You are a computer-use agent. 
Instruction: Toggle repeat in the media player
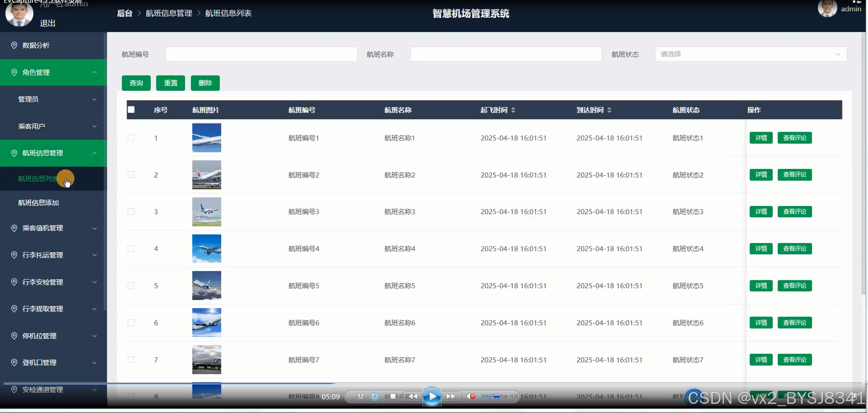375,397
